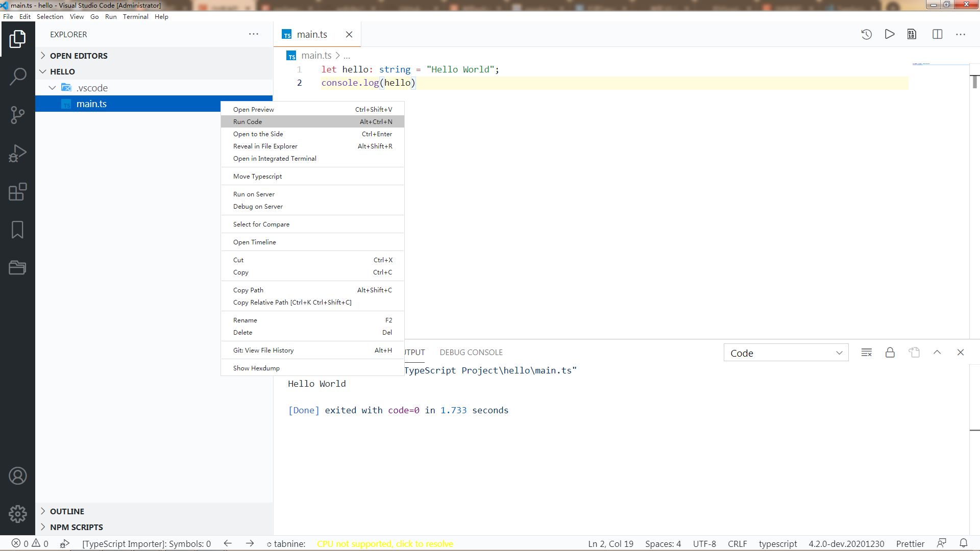Collapse the .vscode folder
The width and height of the screenshot is (980, 551).
(52, 88)
